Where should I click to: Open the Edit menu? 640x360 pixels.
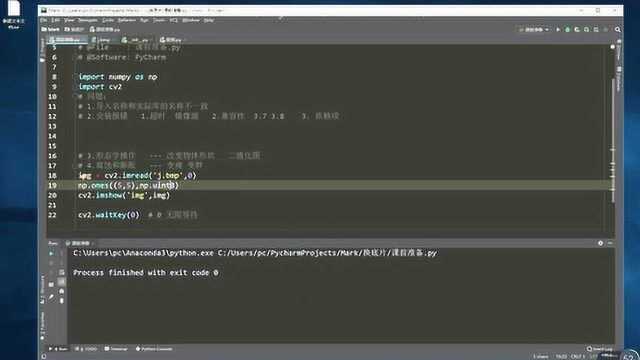pos(56,20)
